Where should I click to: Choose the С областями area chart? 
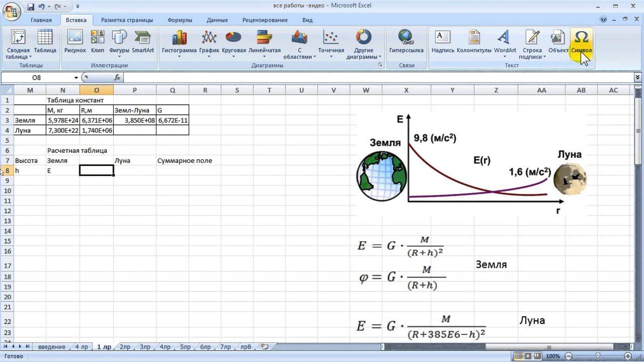coord(299,45)
